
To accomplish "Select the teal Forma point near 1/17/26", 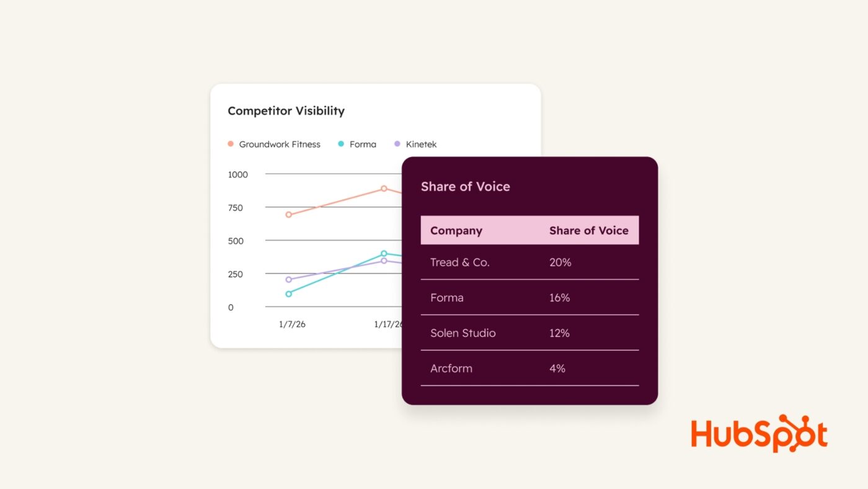I will pyautogui.click(x=384, y=253).
